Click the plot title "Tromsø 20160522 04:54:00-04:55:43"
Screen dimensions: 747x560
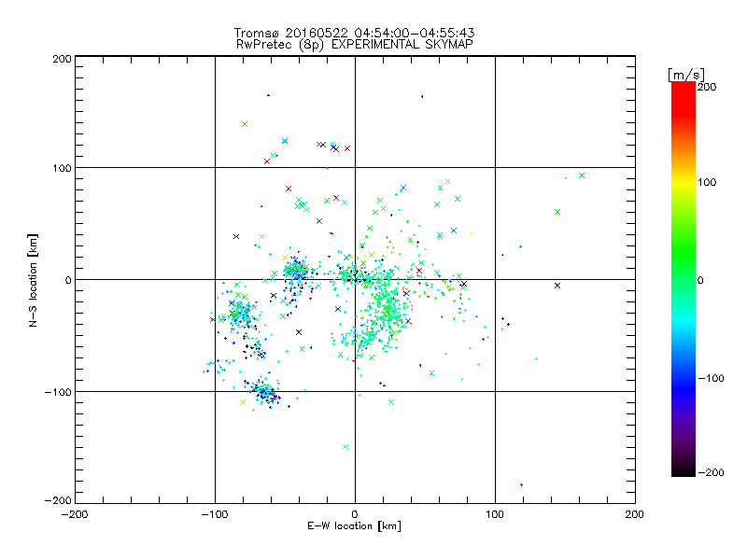pyautogui.click(x=354, y=33)
